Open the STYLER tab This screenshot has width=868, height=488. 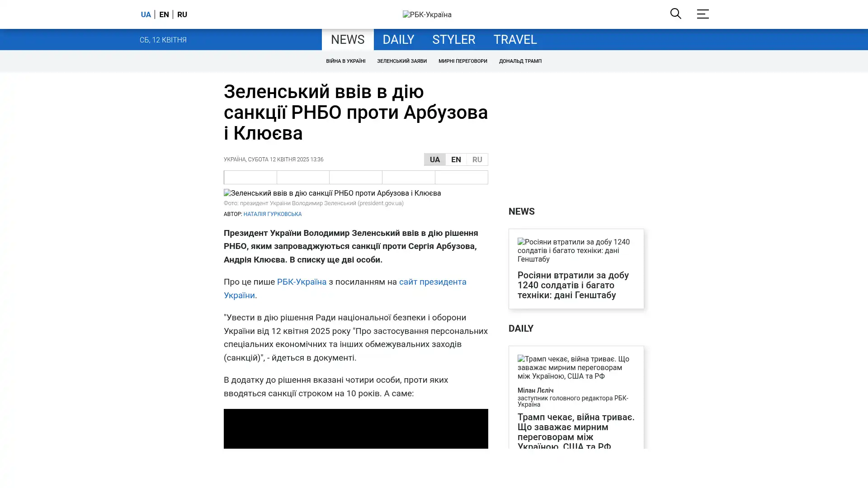pos(453,39)
